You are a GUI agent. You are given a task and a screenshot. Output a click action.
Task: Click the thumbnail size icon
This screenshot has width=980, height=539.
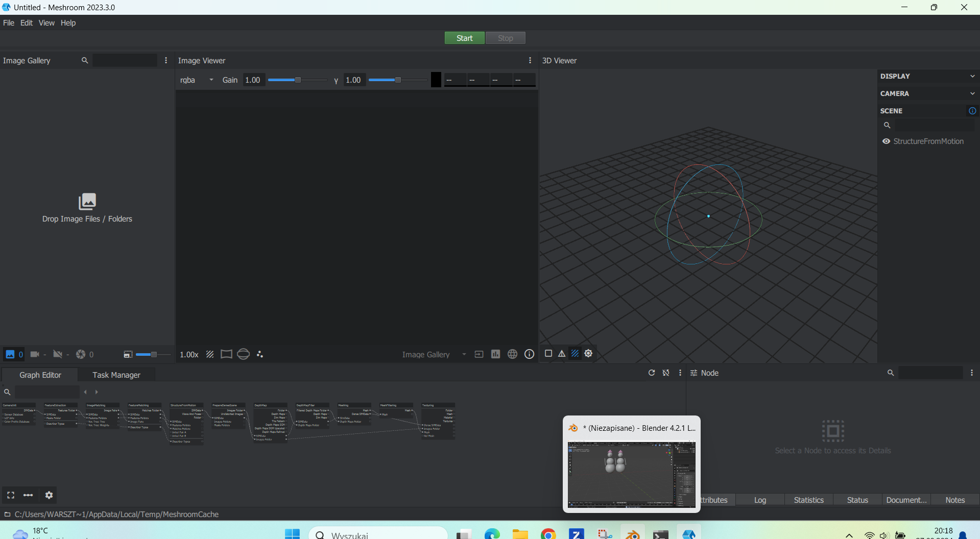pos(128,354)
